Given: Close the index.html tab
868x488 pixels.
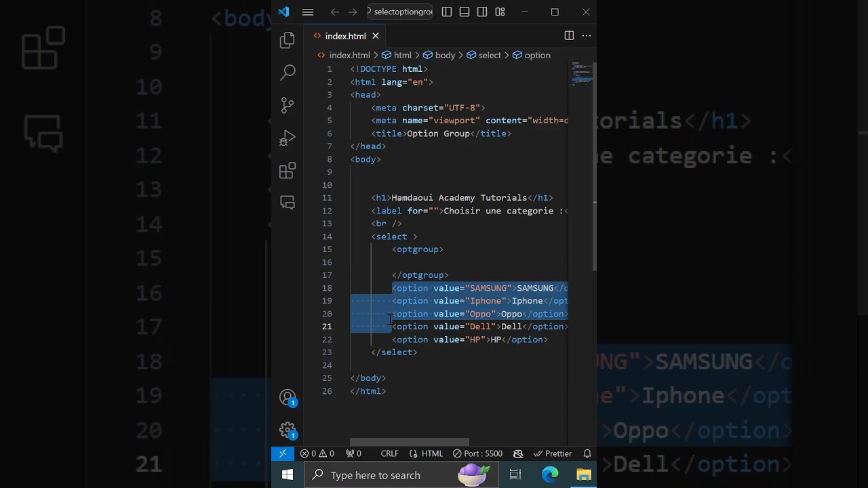Looking at the screenshot, I should (376, 36).
